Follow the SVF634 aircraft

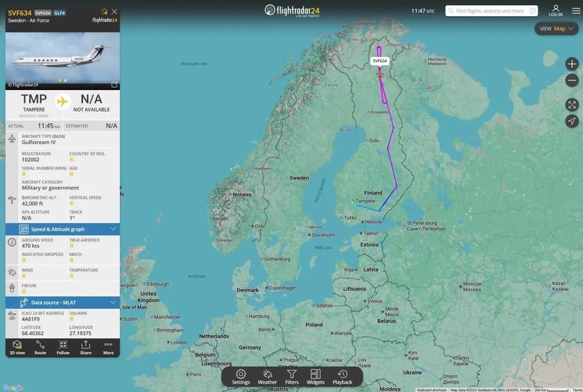click(x=63, y=347)
